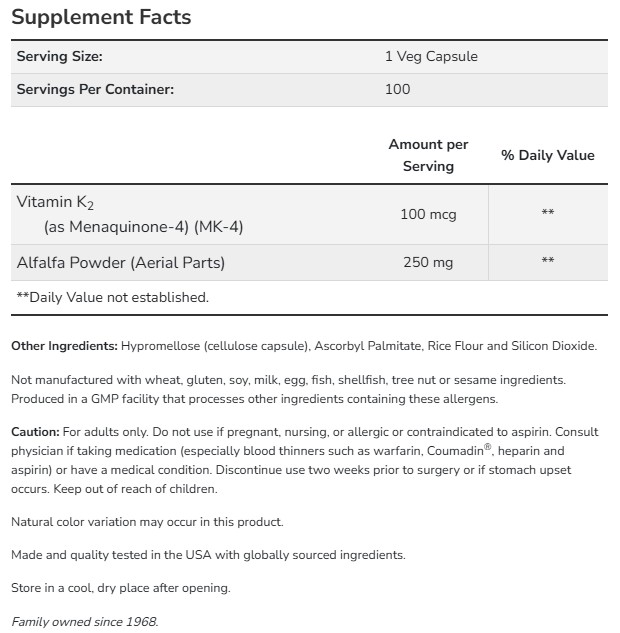Viewport: 620px width, 633px height.
Task: Click the Alfalfa Powder (Aerial Parts) row
Action: 121,263
